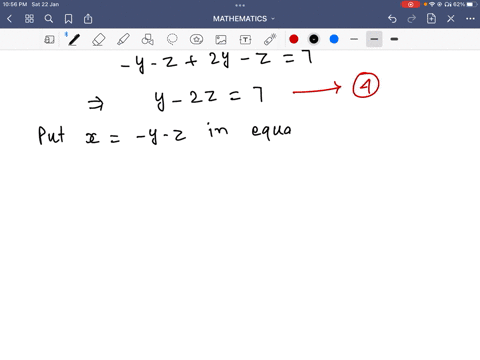Viewport: 480px width, 360px height.
Task: Choose the red pen color
Action: click(294, 39)
